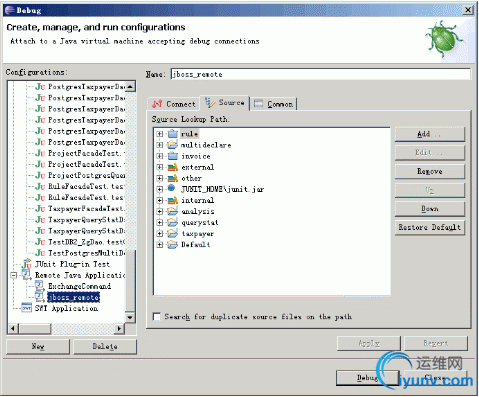Select the SWT Application entry

(x=66, y=308)
